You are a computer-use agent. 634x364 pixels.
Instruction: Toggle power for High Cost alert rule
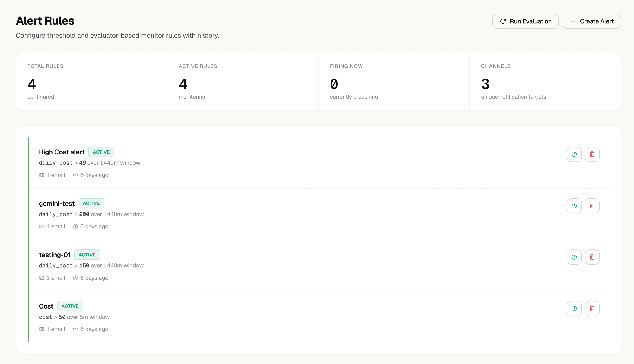pos(574,154)
